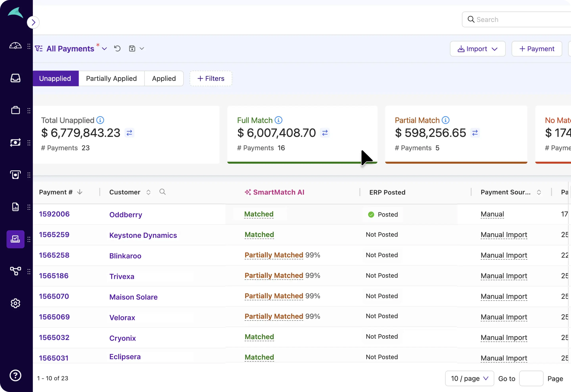
Task: Toggle currency swap on Partial Match amount
Action: click(x=475, y=133)
